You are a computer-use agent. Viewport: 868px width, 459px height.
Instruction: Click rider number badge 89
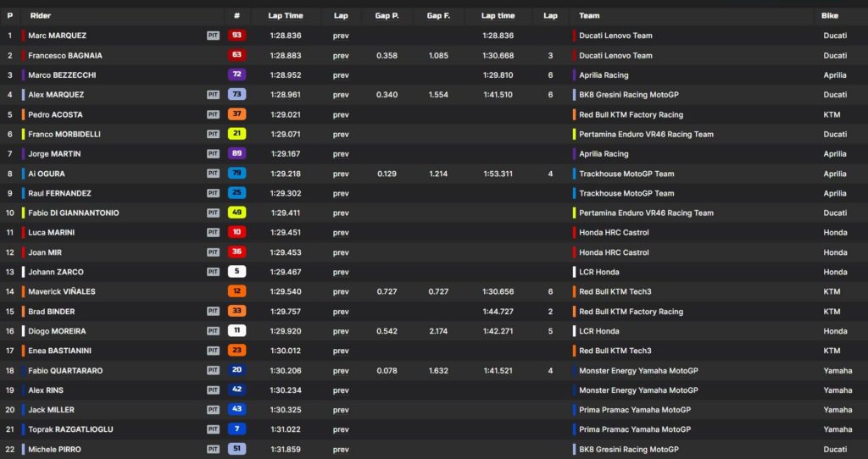(x=236, y=154)
